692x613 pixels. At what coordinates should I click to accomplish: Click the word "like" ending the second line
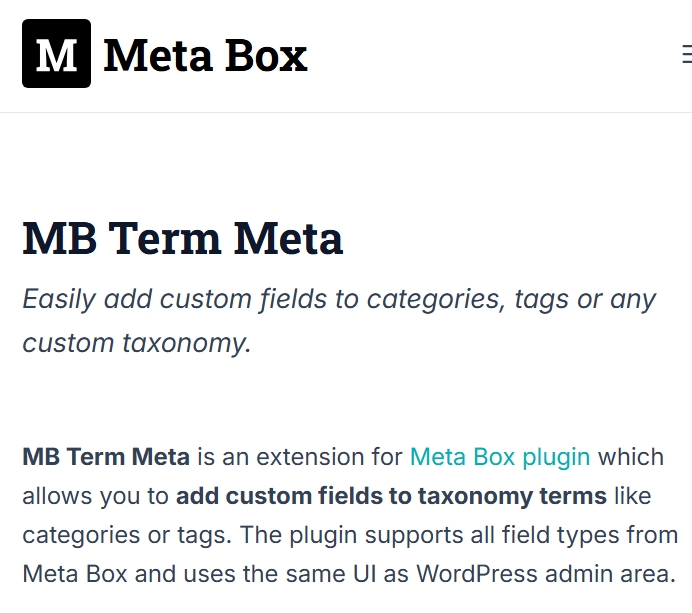coord(632,496)
